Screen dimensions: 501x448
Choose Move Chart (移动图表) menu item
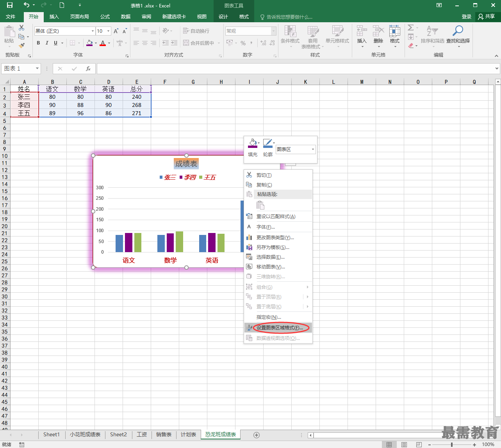coord(278,267)
